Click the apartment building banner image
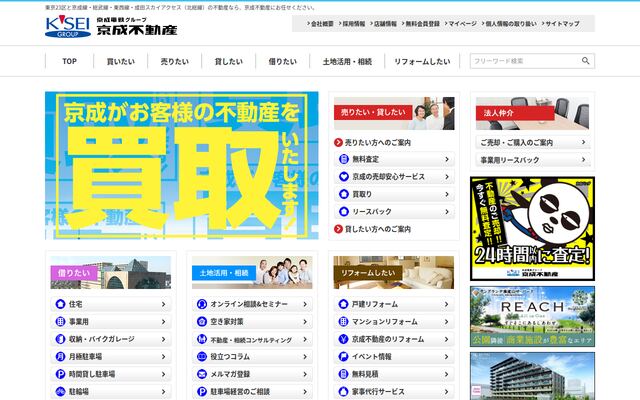The image size is (640, 400). tap(532, 376)
